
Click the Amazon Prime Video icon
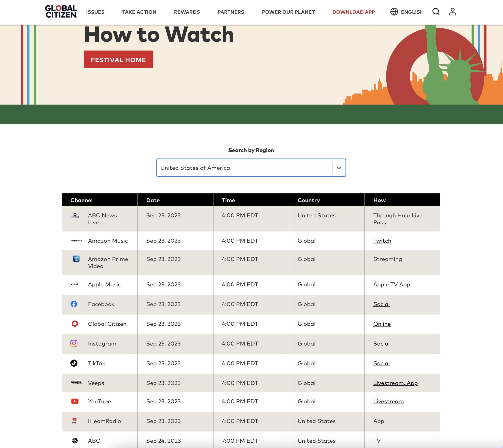pos(76,259)
